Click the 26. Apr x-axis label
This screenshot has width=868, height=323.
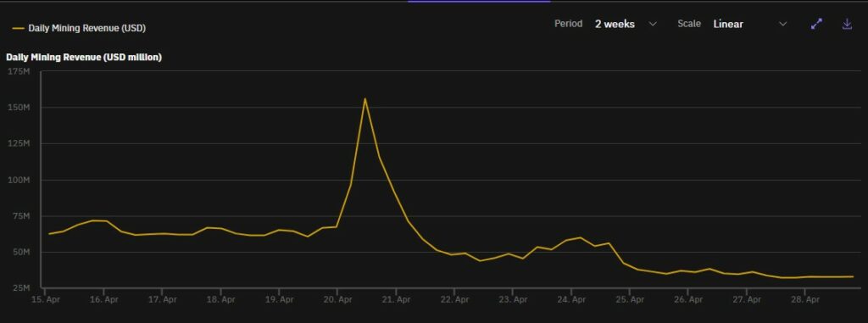[x=688, y=300]
